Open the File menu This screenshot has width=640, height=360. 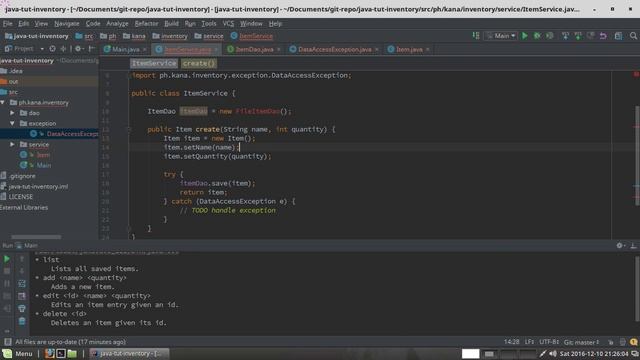click(7, 24)
